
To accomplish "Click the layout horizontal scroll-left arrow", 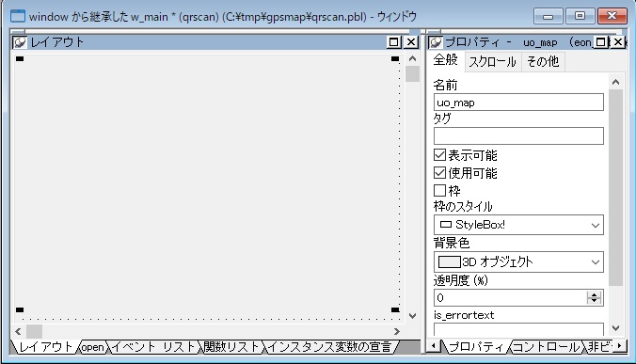I will click(x=18, y=332).
